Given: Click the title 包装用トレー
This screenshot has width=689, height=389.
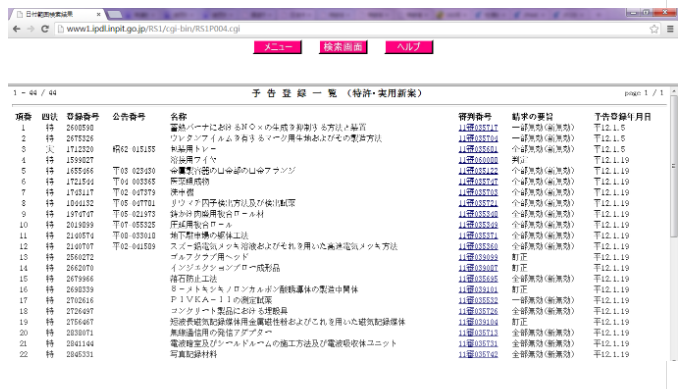Looking at the screenshot, I should tap(193, 149).
